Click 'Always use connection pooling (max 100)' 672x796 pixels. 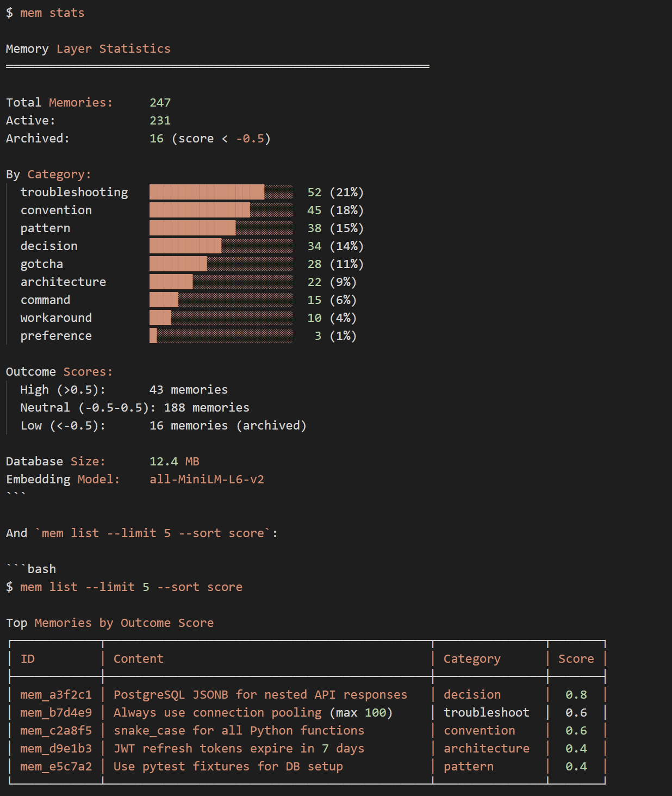[x=253, y=712]
